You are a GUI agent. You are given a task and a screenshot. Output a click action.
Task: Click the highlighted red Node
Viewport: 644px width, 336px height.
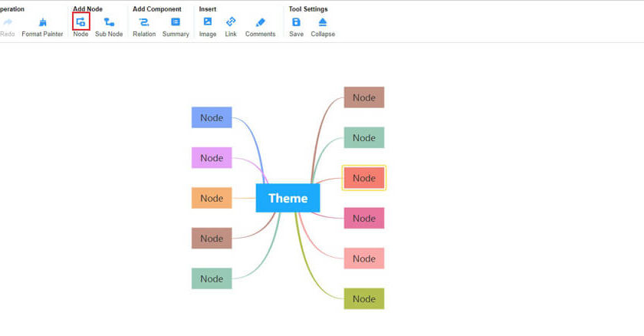coord(364,178)
